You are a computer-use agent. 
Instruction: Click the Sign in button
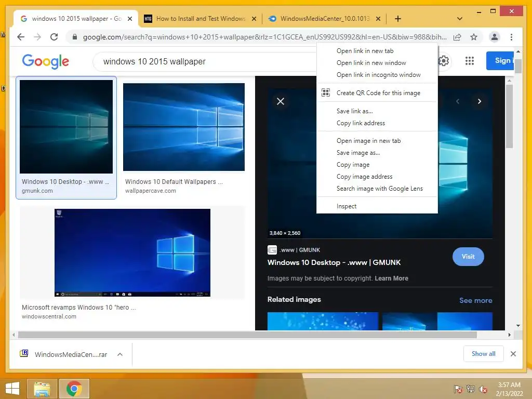[x=500, y=61]
